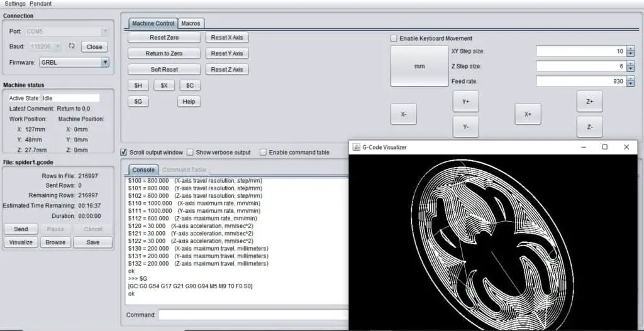Click the $G parser state button
The height and width of the screenshot is (331, 644).
pyautogui.click(x=138, y=101)
